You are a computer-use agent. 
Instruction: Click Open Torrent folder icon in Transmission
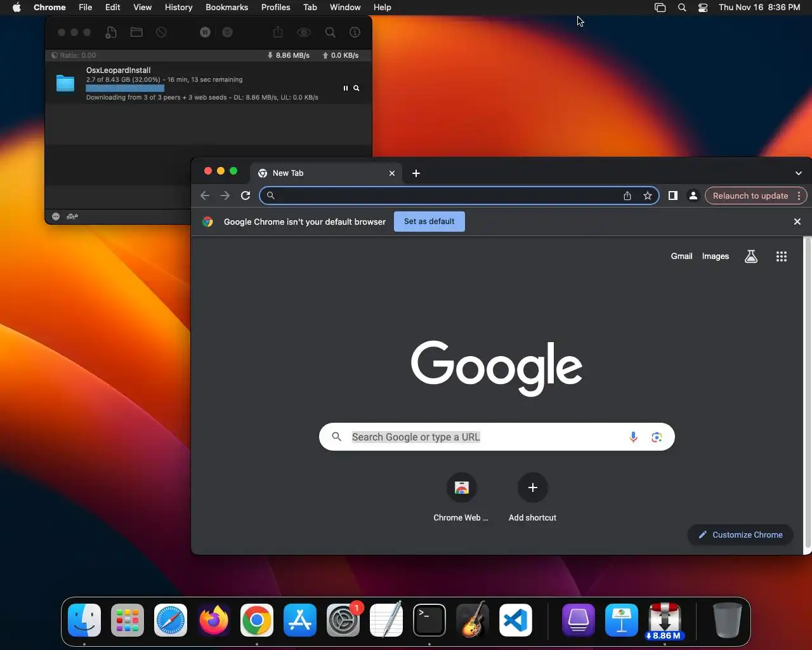[x=136, y=32]
